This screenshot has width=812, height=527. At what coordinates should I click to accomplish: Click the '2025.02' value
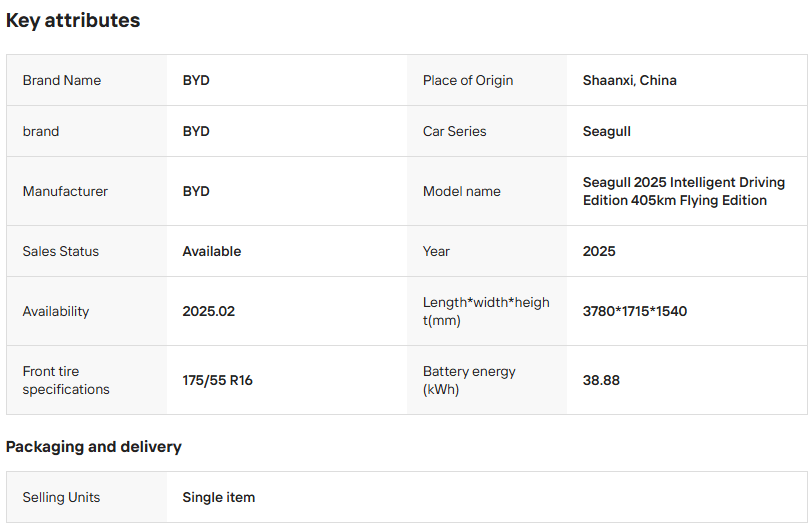(209, 311)
